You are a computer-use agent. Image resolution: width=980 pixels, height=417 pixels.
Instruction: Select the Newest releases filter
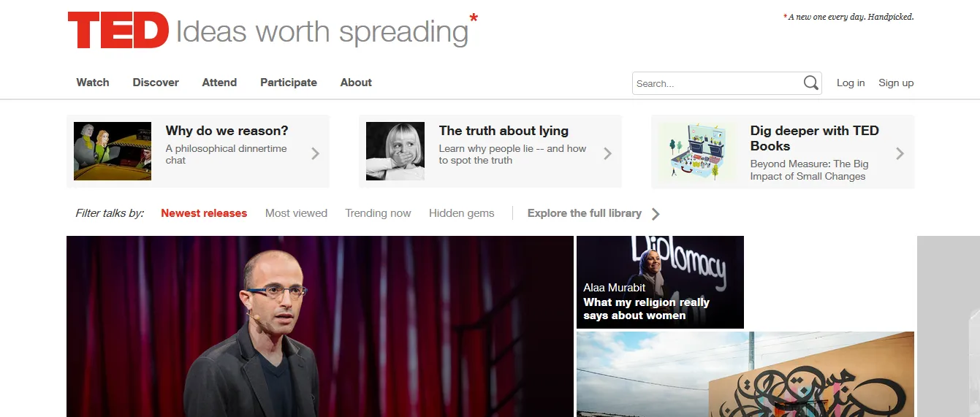pyautogui.click(x=204, y=213)
